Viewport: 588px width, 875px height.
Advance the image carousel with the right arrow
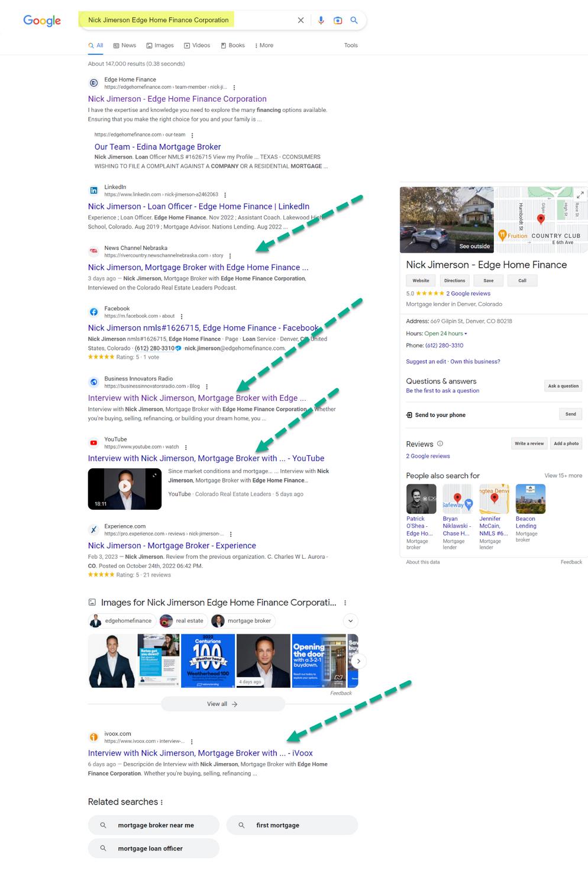[358, 661]
